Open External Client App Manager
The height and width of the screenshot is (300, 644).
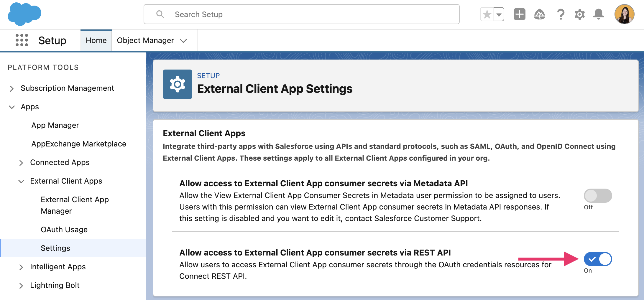pos(75,205)
